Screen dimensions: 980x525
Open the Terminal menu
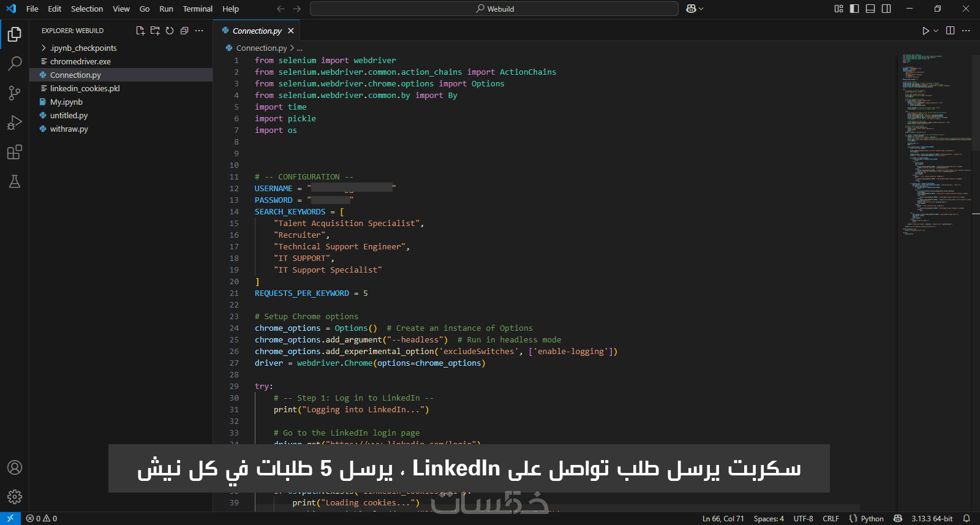coord(198,9)
